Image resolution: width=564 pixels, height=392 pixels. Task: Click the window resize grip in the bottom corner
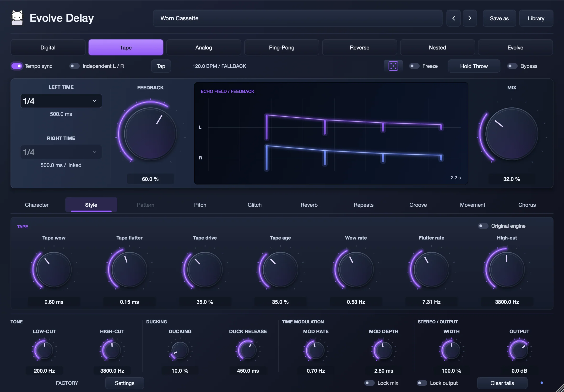coord(559,388)
